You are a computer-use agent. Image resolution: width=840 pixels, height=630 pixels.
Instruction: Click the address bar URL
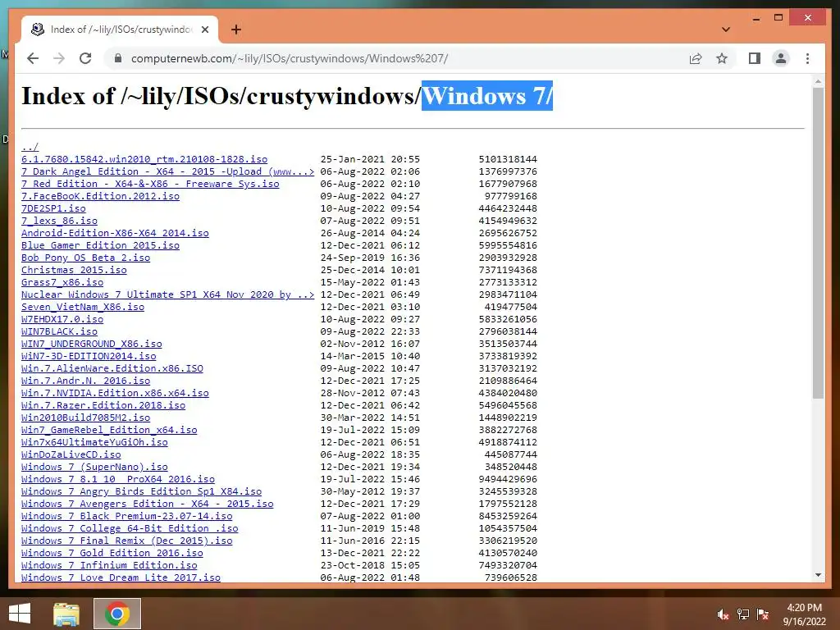click(x=290, y=58)
